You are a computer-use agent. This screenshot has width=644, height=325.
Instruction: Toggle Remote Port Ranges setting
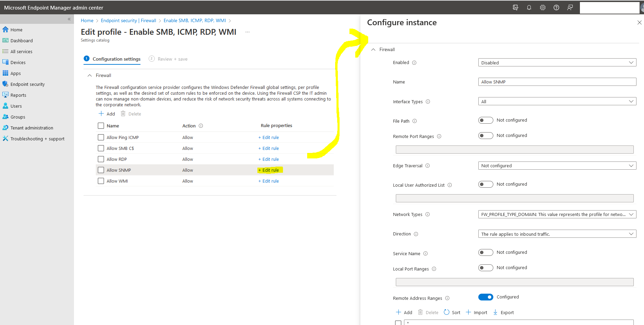(x=486, y=136)
